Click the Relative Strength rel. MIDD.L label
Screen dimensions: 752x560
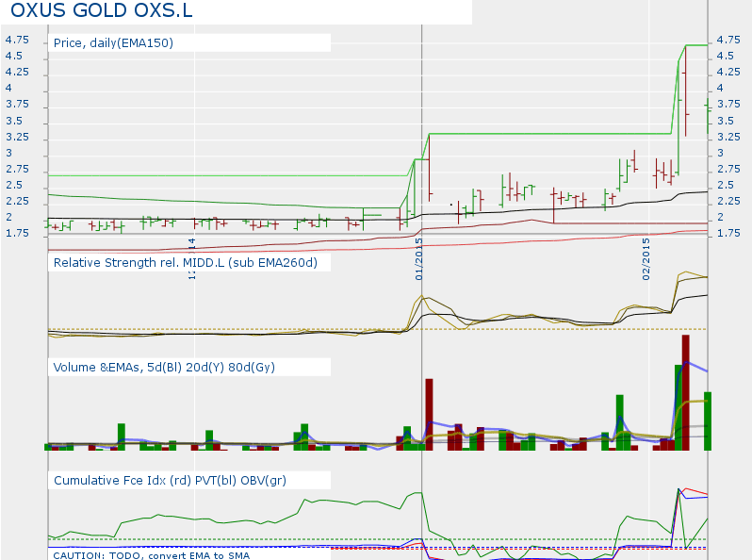tap(185, 262)
